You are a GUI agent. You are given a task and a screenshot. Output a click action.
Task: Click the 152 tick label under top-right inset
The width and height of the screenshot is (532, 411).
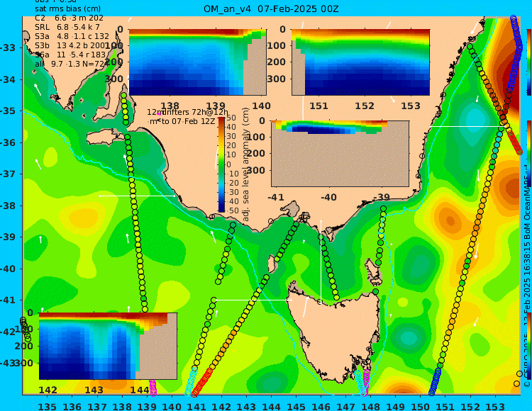(x=365, y=106)
